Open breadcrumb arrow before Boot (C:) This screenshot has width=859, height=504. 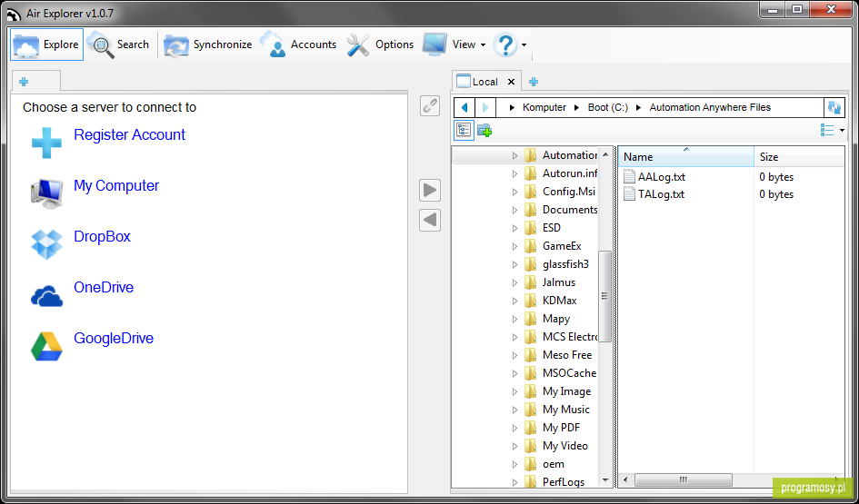(x=576, y=108)
